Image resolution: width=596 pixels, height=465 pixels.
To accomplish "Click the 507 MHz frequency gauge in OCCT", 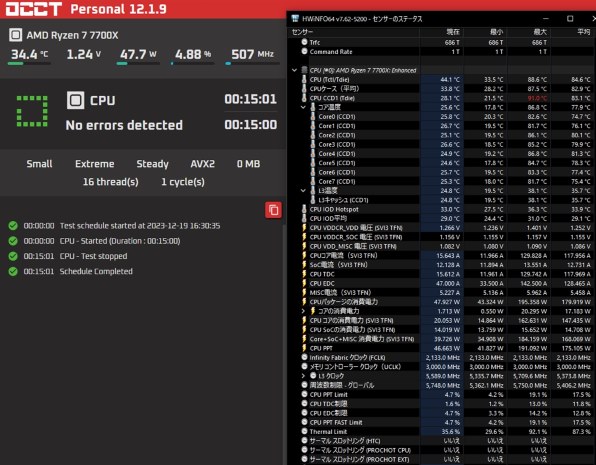I will tap(252, 56).
